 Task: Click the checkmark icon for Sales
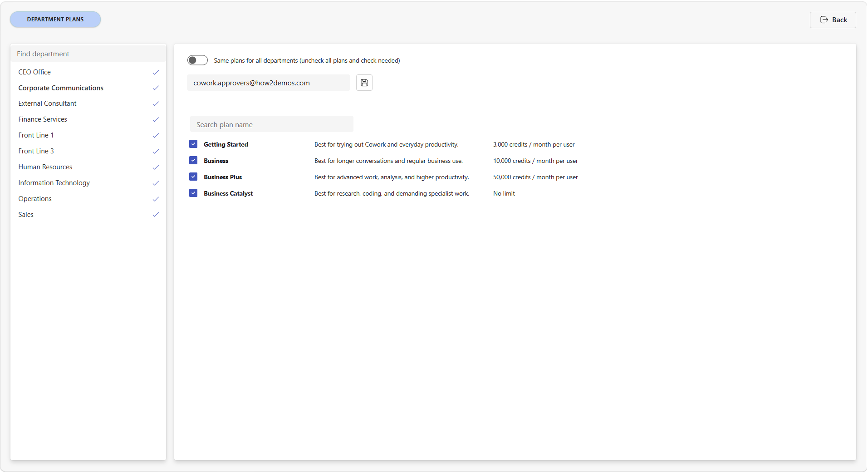pos(156,215)
